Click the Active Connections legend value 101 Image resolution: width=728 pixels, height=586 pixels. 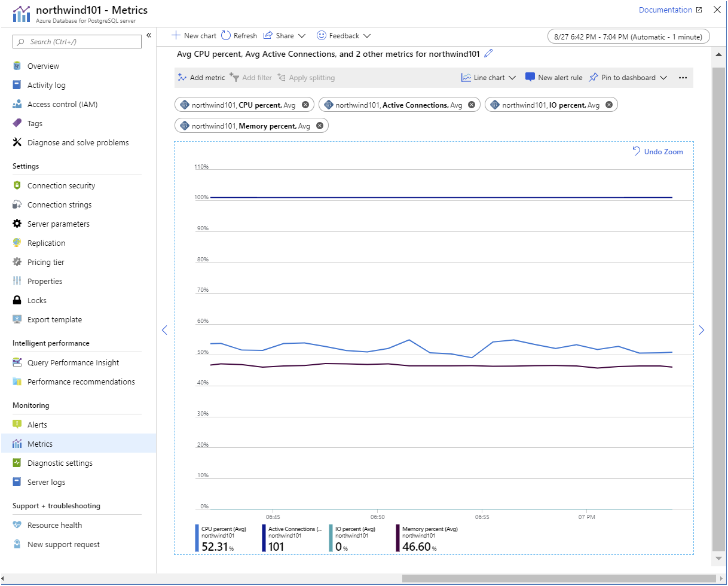276,547
